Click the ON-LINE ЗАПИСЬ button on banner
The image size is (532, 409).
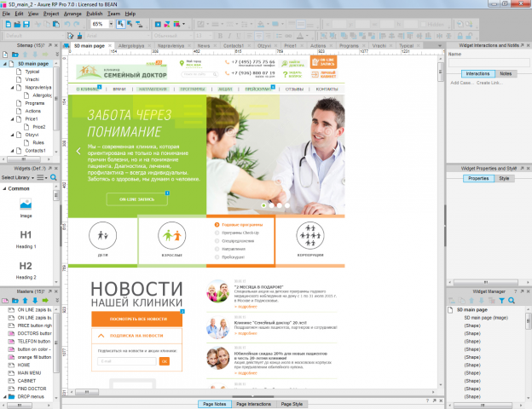click(x=136, y=199)
